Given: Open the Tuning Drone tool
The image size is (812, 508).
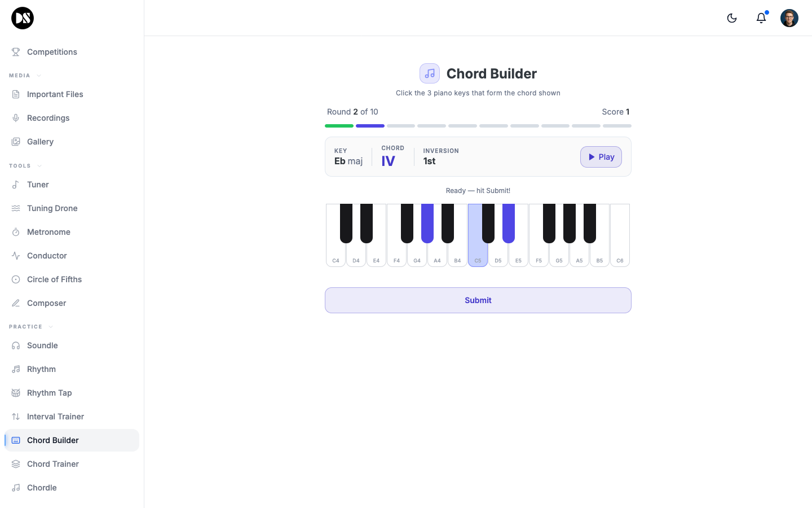Looking at the screenshot, I should (52, 208).
